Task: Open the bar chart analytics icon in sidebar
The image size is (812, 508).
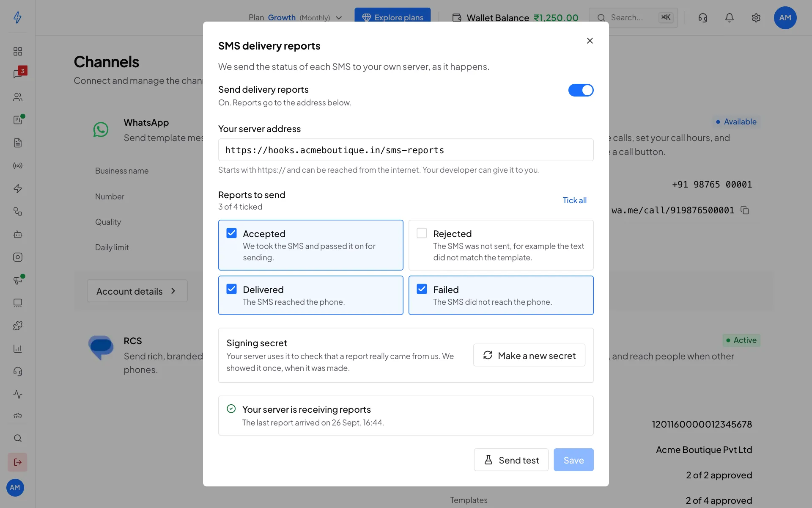Action: pyautogui.click(x=17, y=349)
